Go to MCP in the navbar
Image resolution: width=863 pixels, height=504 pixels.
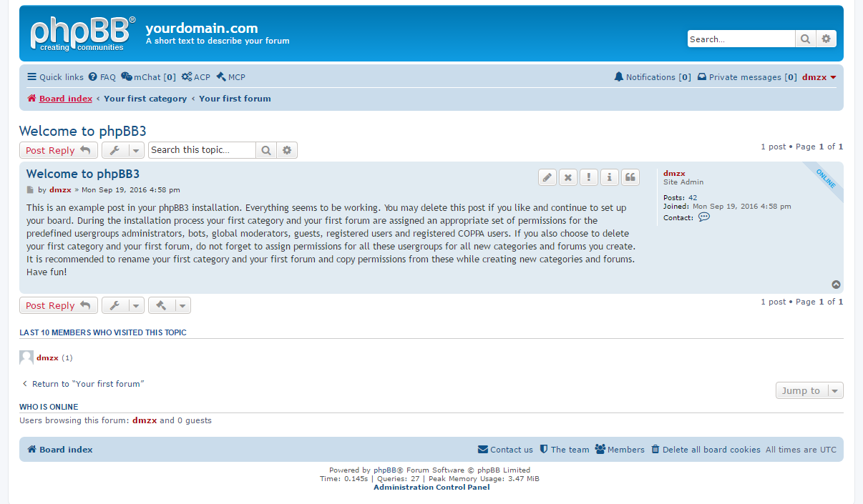tap(230, 77)
